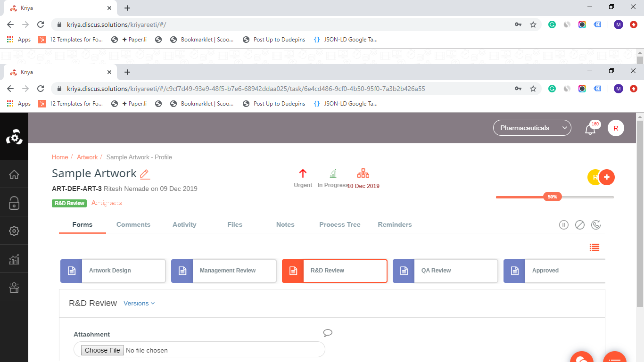Viewport: 644px width, 362px height.
Task: Toggle the red list view icon
Action: click(x=594, y=247)
